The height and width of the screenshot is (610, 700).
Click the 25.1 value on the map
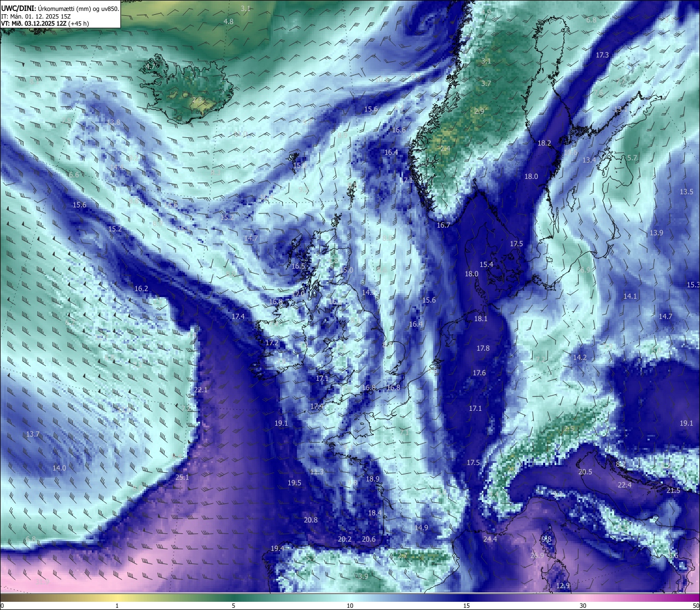[x=182, y=477]
